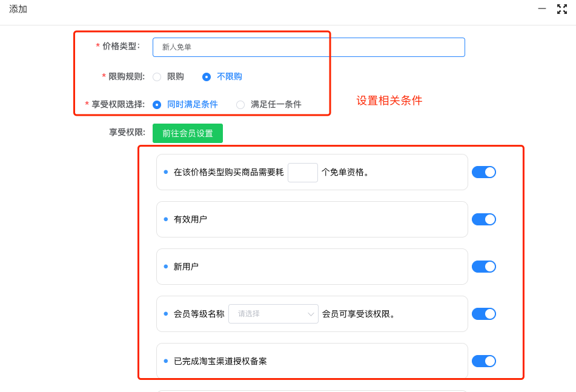Screen dimensions: 576x392
Task: Click the 新用户 condition row
Action: point(312,267)
